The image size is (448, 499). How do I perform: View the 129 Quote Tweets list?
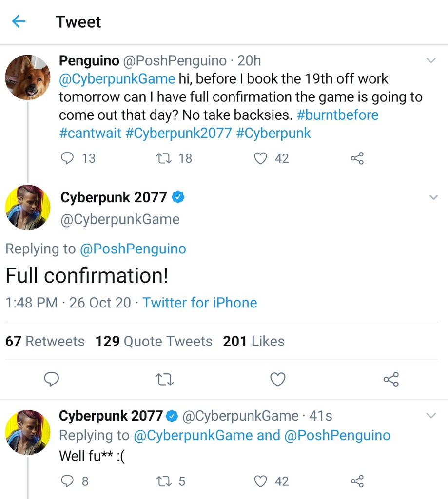click(154, 341)
